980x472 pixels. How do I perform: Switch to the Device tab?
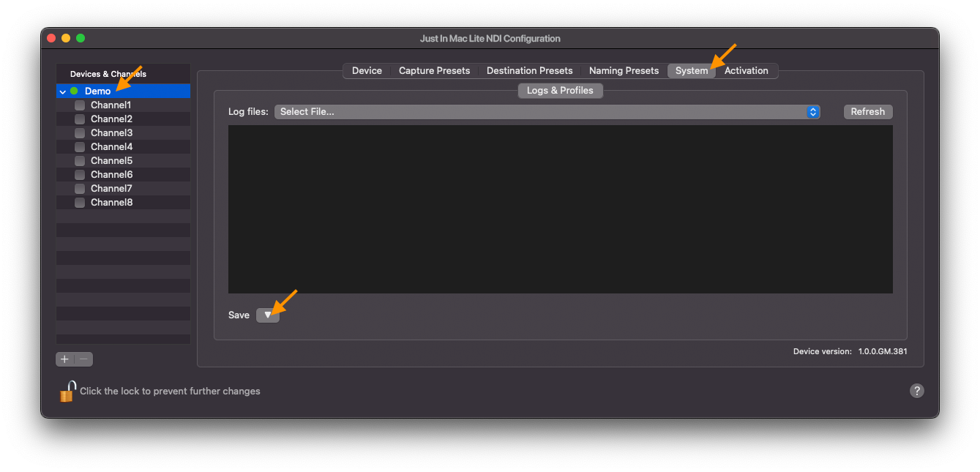coord(367,71)
